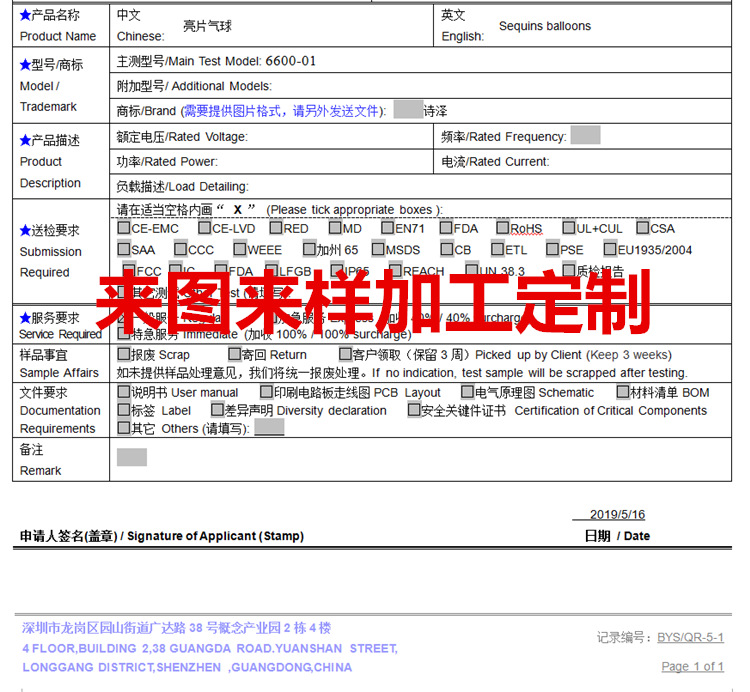
Task: Click the '日期 / Date' label
Action: (617, 536)
